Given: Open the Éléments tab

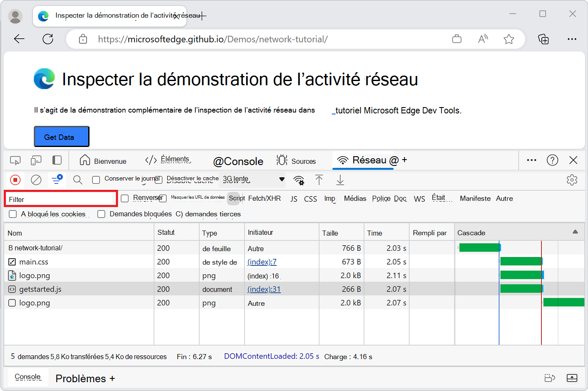Looking at the screenshot, I should pos(168,160).
